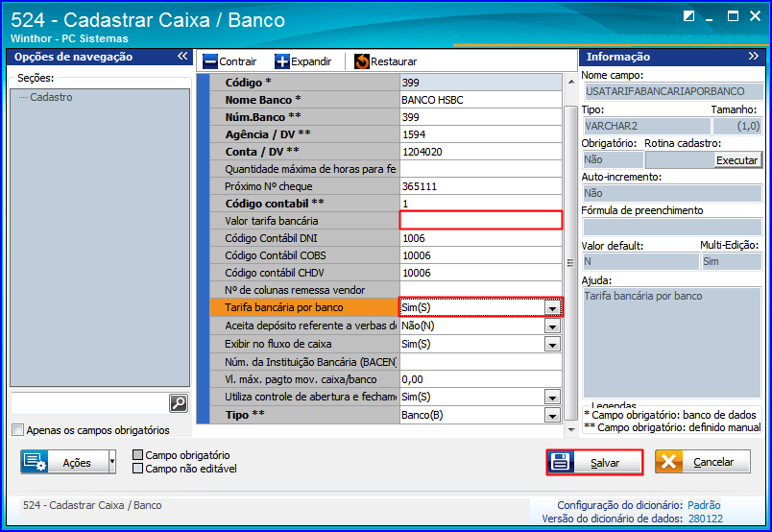Click the Conta / DV field value 1204020
This screenshot has width=772, height=532.
[x=480, y=152]
